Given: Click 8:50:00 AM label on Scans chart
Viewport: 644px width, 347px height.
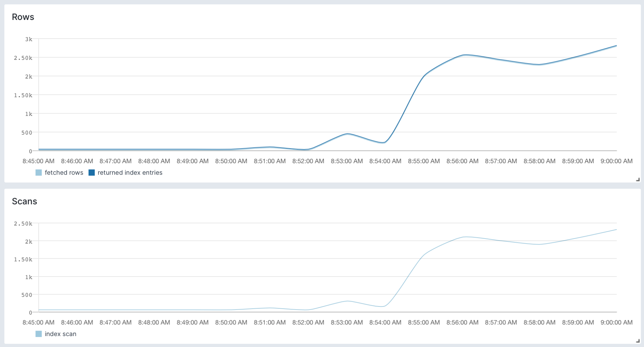Looking at the screenshot, I should 231,322.
